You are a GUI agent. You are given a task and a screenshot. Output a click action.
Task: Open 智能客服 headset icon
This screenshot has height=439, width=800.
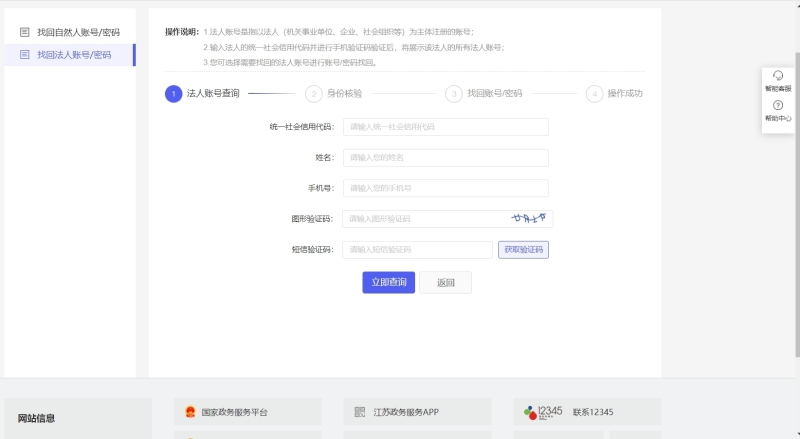pos(777,77)
